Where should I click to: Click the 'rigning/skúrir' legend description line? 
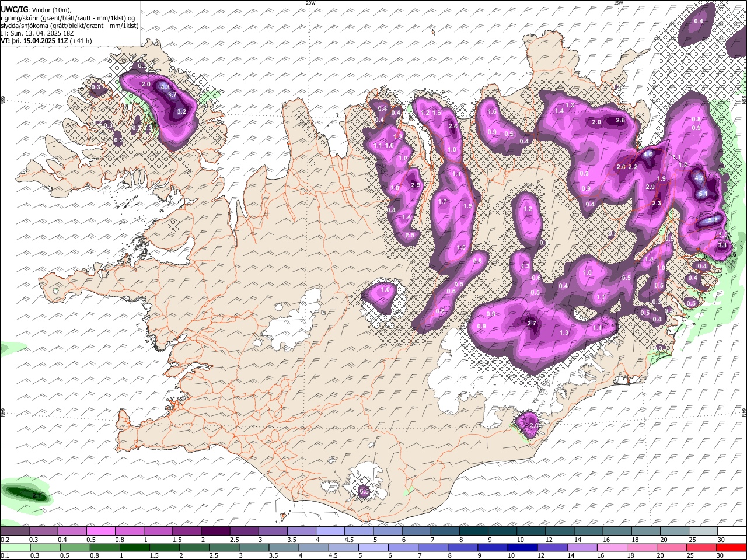pos(68,18)
